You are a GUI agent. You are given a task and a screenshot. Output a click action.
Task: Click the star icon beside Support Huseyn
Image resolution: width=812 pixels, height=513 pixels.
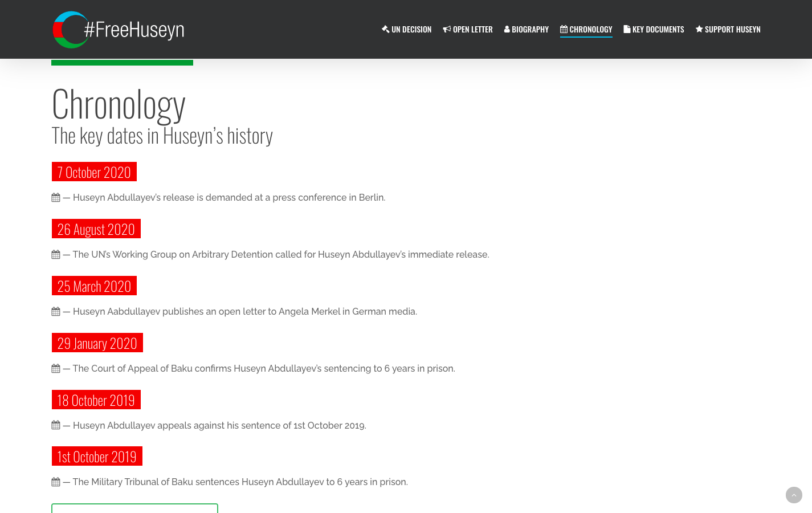[x=699, y=29]
